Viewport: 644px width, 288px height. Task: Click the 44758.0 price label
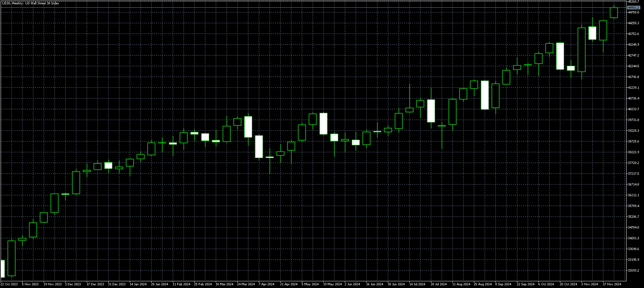tap(634, 12)
